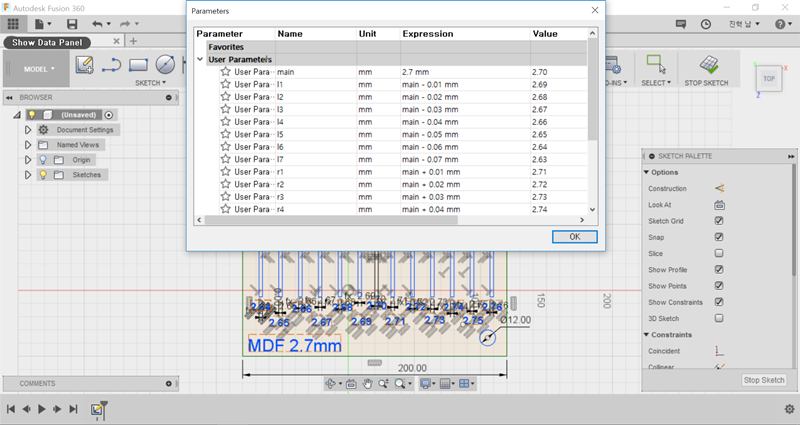Select the Rectangle sketch tool

(x=138, y=65)
